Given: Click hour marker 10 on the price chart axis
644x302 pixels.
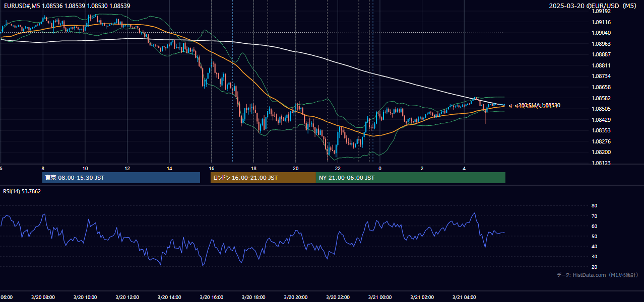Looking at the screenshot, I should click(85, 169).
